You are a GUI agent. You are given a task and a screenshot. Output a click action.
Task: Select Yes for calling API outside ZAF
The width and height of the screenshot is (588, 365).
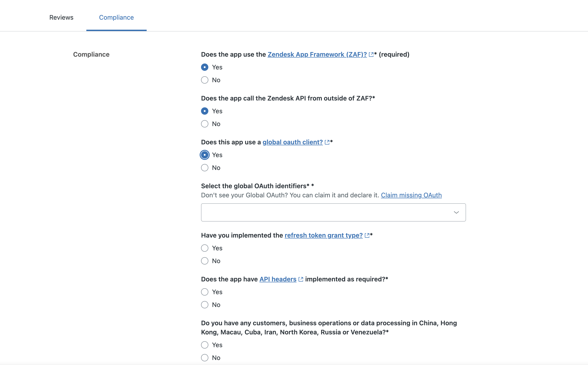(205, 111)
